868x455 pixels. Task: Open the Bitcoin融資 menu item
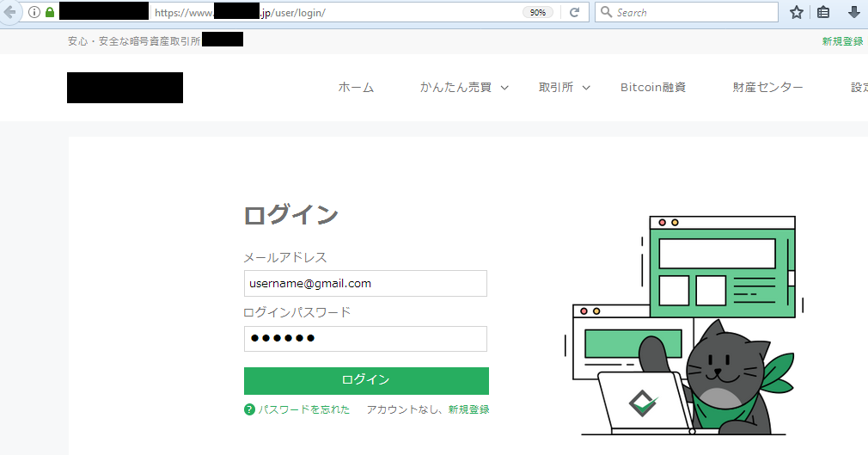(x=653, y=88)
